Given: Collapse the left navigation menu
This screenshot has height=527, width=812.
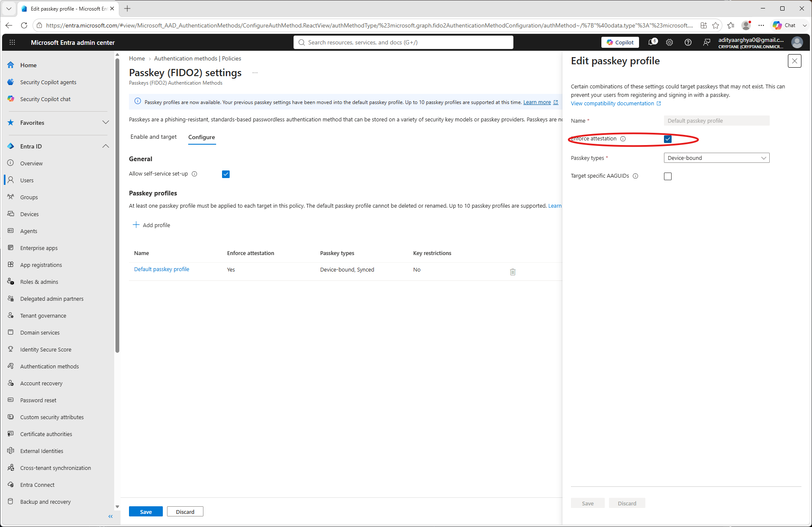Looking at the screenshot, I should pos(110,516).
